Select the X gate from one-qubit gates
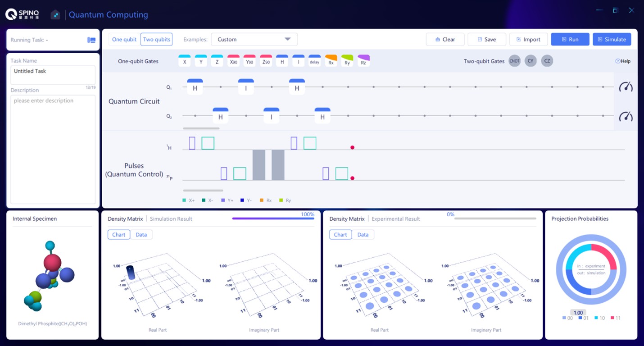 click(x=185, y=61)
